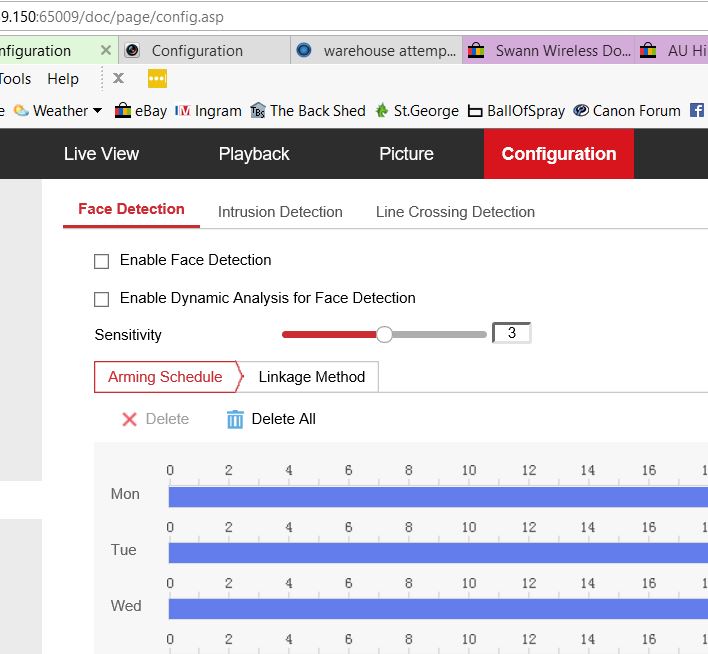Click the Delete All trash can icon
Viewport: 708px width, 654px height.
(x=235, y=419)
